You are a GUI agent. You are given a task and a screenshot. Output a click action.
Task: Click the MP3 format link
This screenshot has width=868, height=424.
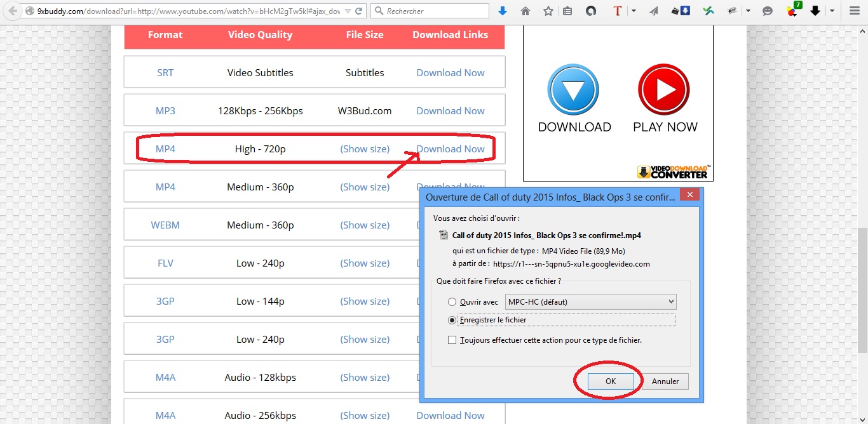tap(165, 110)
